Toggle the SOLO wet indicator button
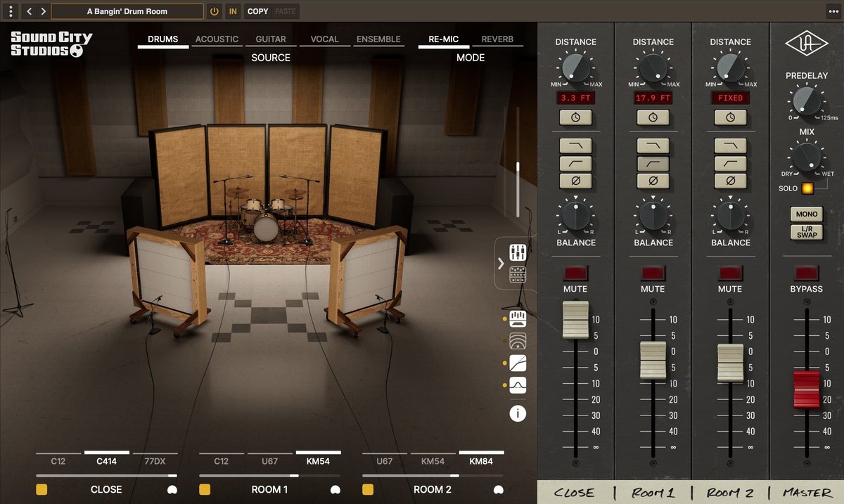Viewport: 844px width, 504px height. click(806, 188)
